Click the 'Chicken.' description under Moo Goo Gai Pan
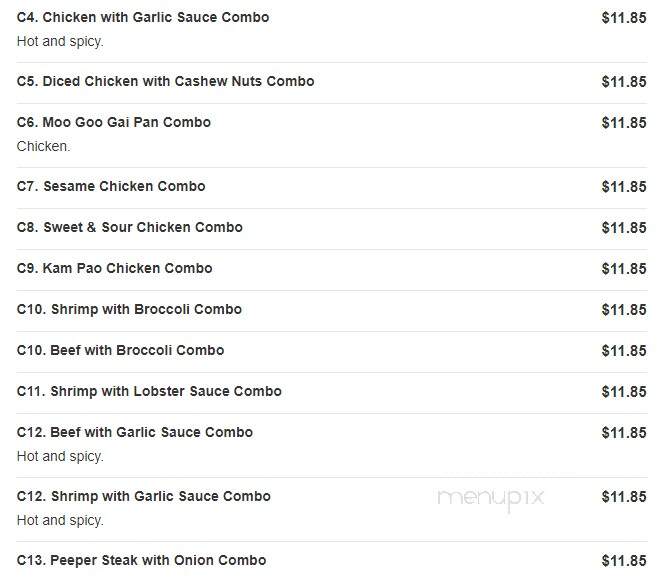The width and height of the screenshot is (670, 580). (44, 147)
